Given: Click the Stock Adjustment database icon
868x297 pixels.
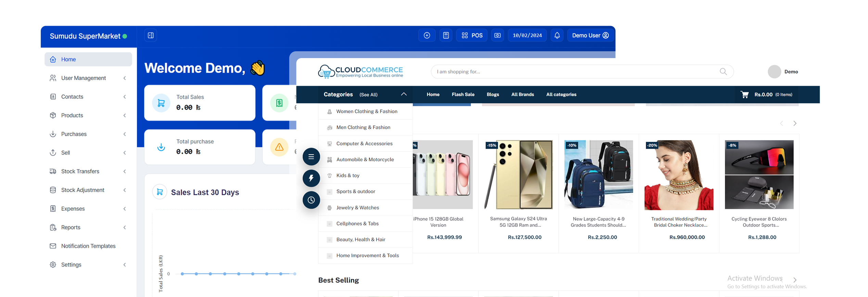Looking at the screenshot, I should pyautogui.click(x=53, y=190).
